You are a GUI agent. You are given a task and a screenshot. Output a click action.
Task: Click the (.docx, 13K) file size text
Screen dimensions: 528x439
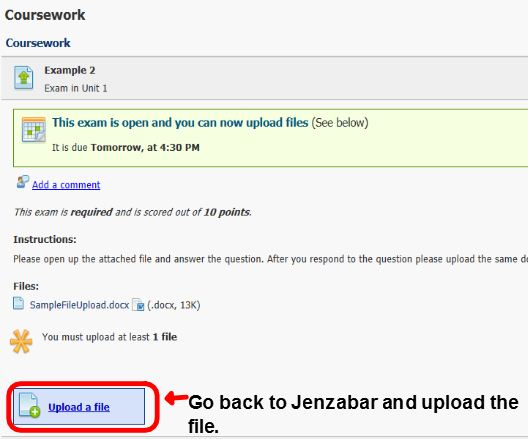click(174, 305)
